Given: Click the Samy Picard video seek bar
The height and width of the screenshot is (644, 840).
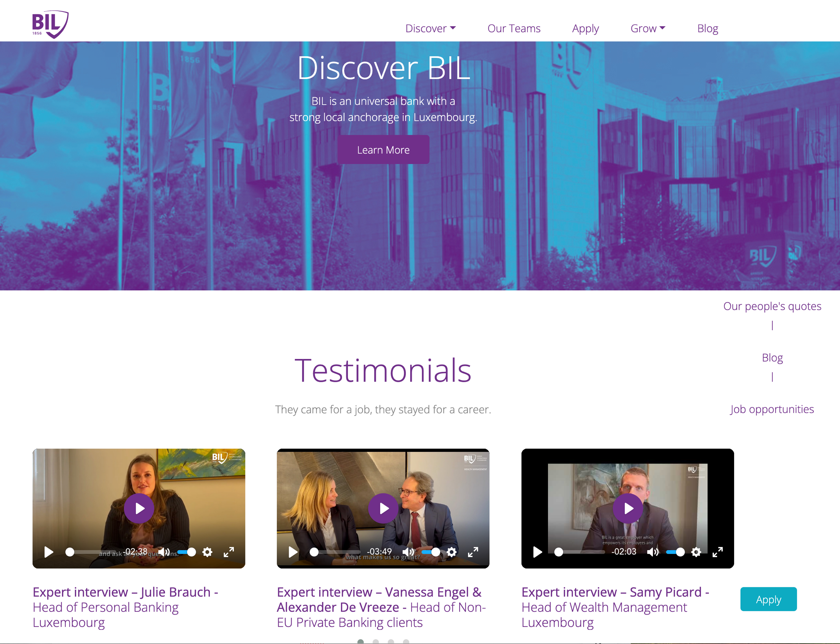Looking at the screenshot, I should point(580,552).
